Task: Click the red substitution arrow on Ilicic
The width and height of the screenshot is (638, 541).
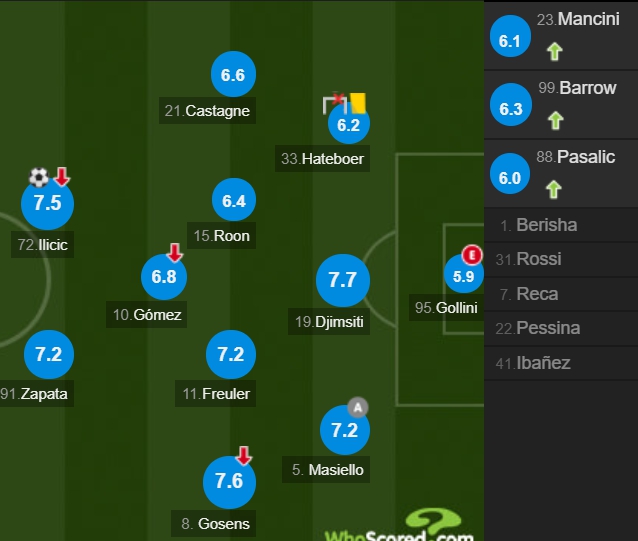Action: point(62,177)
